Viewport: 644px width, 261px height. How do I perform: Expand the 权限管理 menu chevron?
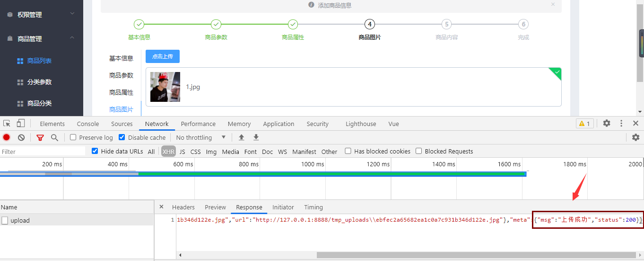click(x=72, y=14)
